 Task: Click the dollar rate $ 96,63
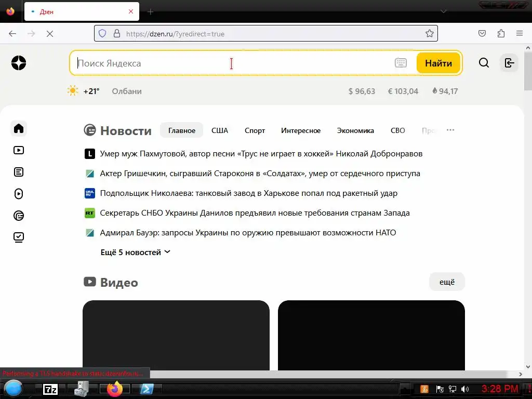click(362, 91)
